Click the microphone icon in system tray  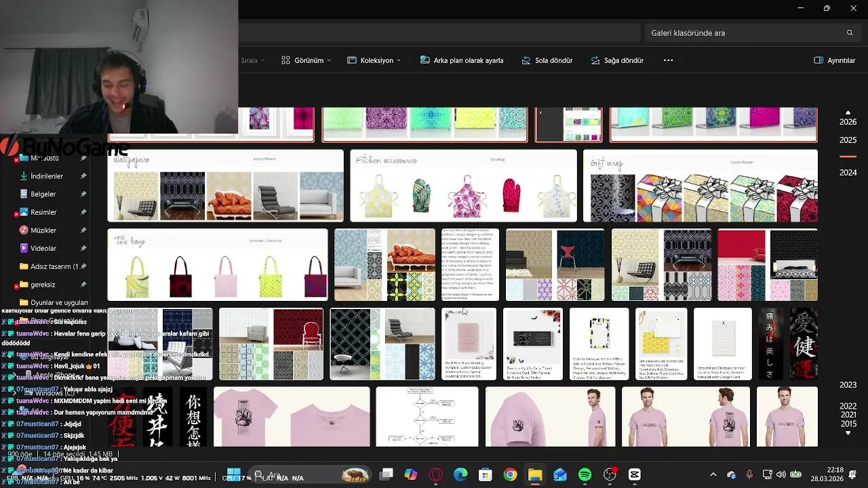pyautogui.click(x=749, y=474)
